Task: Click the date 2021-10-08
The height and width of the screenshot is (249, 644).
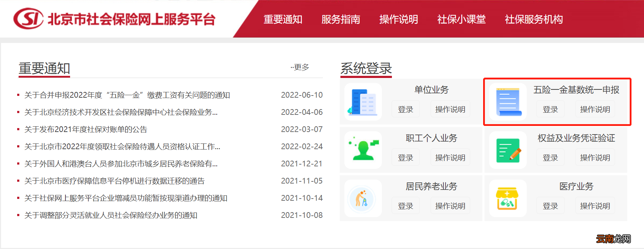Action: 302,215
